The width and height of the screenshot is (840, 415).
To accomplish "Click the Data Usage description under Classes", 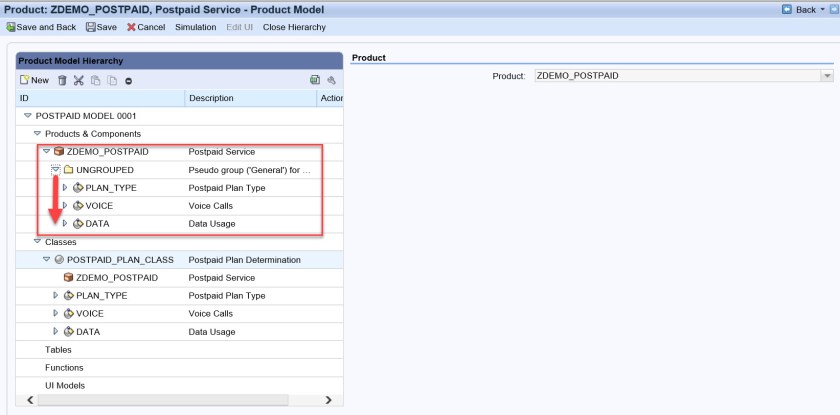I will point(212,331).
